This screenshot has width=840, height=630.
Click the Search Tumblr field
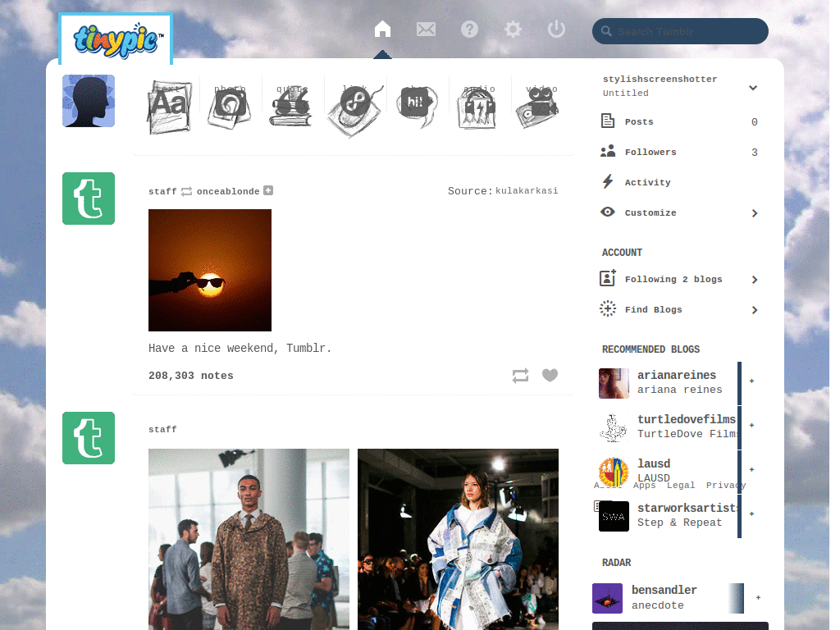680,31
